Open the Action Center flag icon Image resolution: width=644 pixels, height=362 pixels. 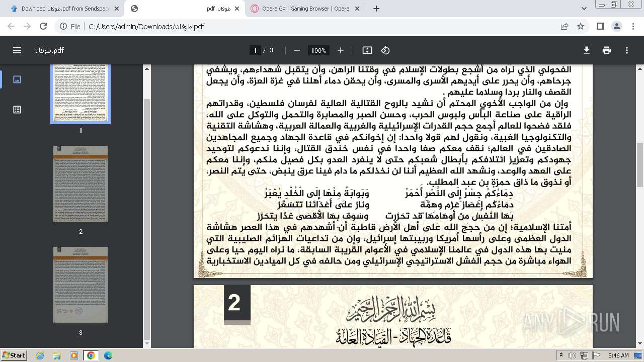[x=596, y=355]
